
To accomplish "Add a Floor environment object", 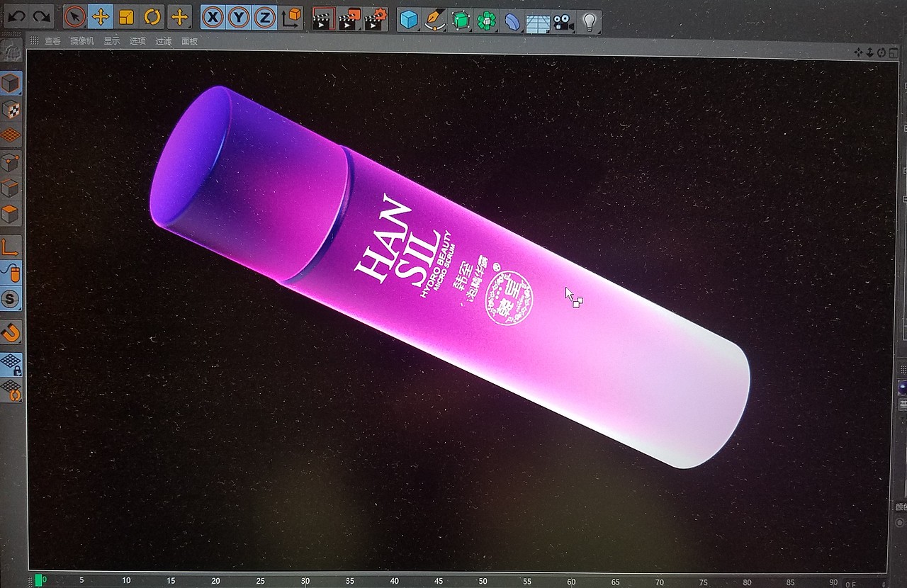I will [x=538, y=22].
